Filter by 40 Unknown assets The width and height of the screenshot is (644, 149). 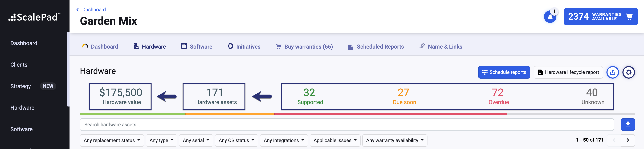pyautogui.click(x=593, y=96)
